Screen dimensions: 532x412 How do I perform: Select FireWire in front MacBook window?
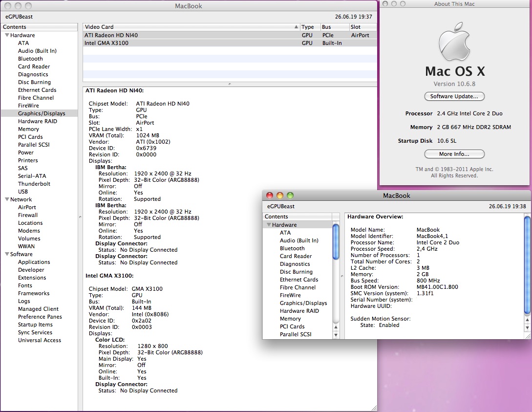(x=290, y=295)
